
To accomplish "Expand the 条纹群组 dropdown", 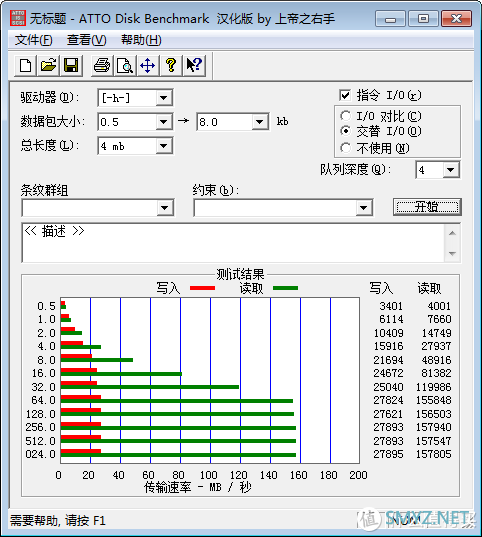I will (x=165, y=208).
